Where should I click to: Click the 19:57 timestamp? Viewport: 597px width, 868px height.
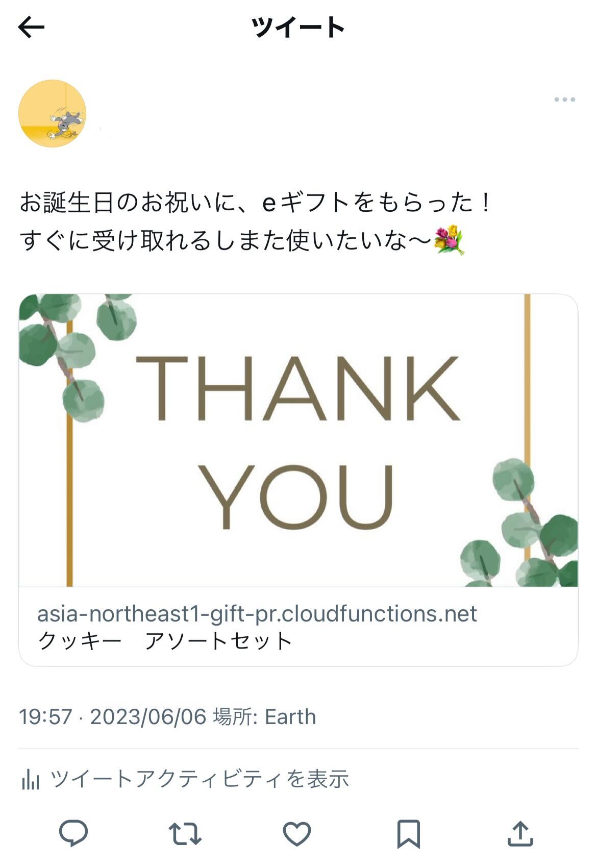pos(45,717)
